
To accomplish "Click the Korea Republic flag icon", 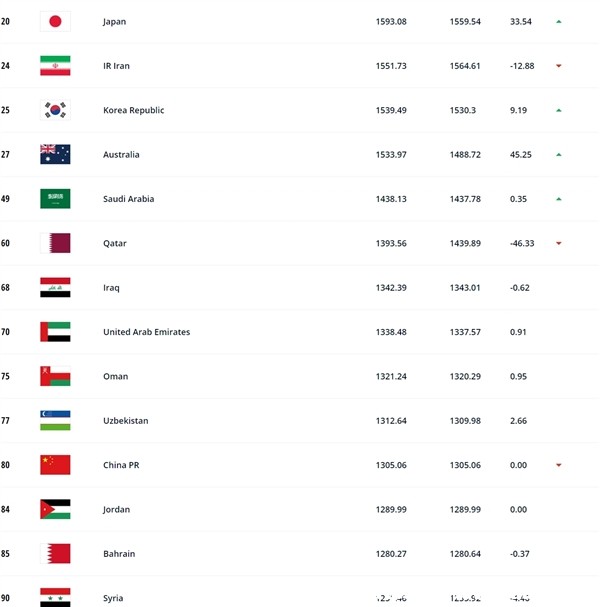I will 55,110.
